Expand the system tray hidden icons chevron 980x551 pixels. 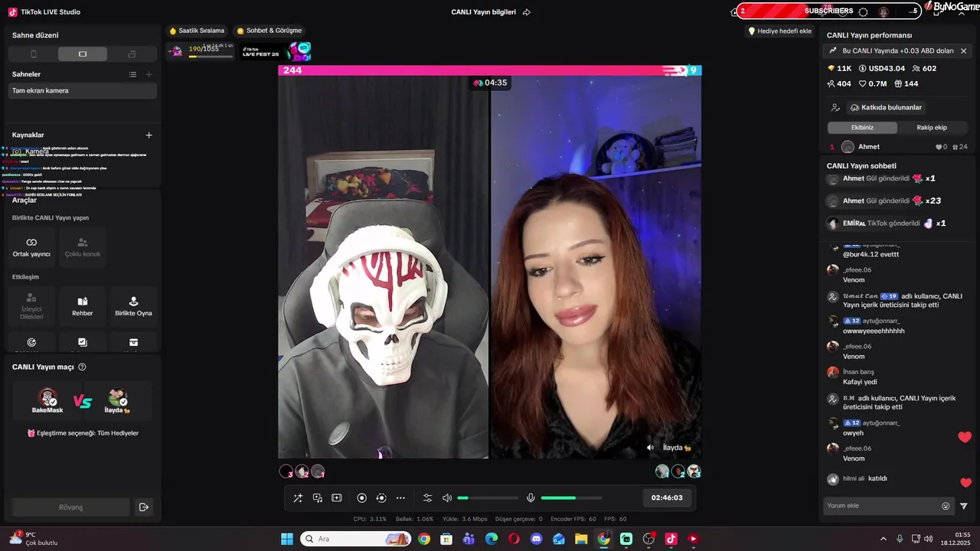(883, 539)
